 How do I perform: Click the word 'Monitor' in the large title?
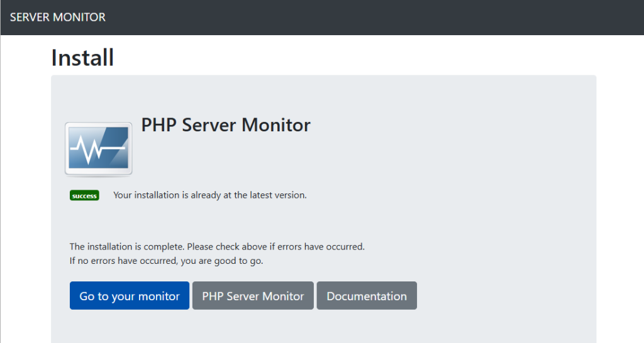point(276,125)
